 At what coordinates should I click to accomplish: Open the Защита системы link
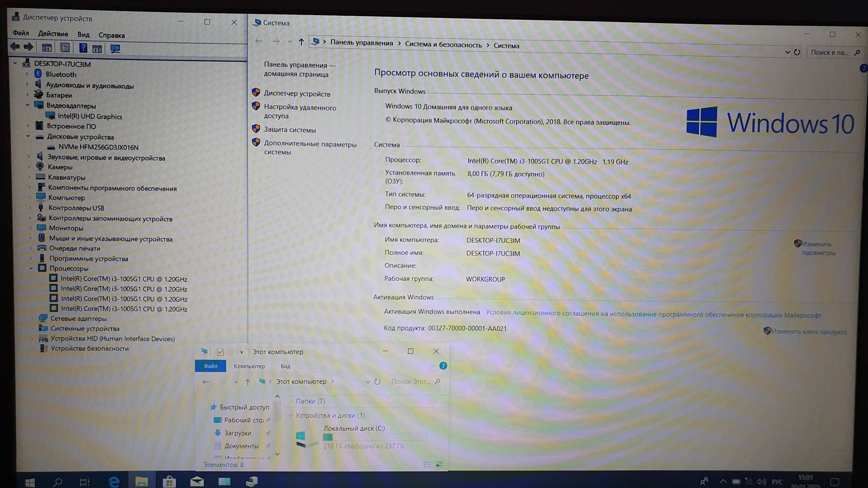point(289,130)
